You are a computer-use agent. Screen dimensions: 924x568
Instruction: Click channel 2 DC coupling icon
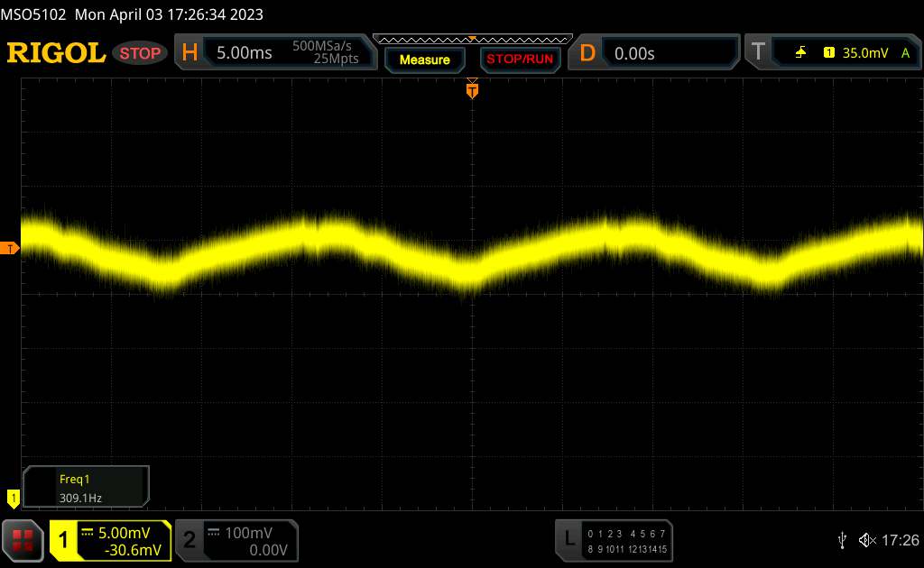pos(213,533)
